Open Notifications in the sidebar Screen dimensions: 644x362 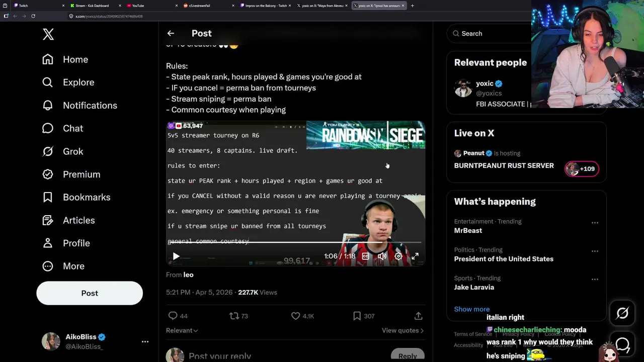(x=79, y=106)
